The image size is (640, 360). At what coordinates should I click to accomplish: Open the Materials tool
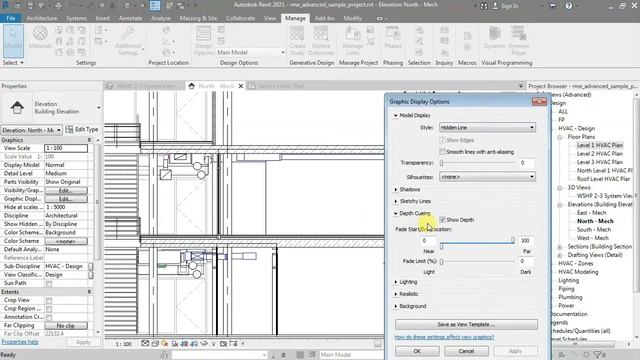point(40,38)
